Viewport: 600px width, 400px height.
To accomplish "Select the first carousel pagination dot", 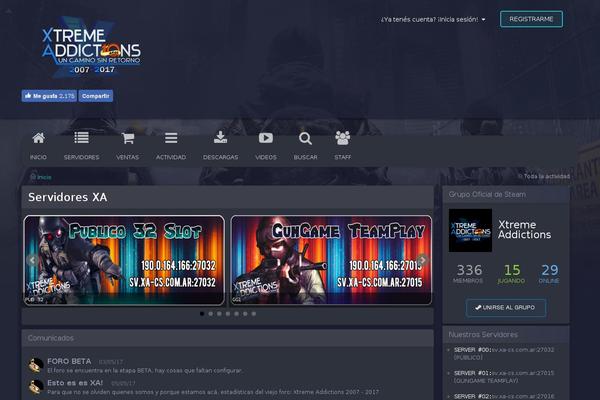I will (x=202, y=313).
